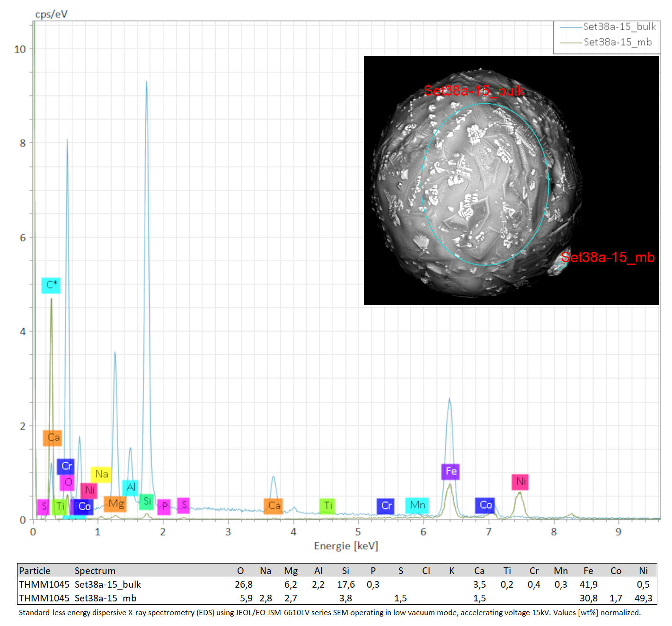Click the EDS method footnote below the table
This screenshot has height=626, width=672.
pos(330,613)
